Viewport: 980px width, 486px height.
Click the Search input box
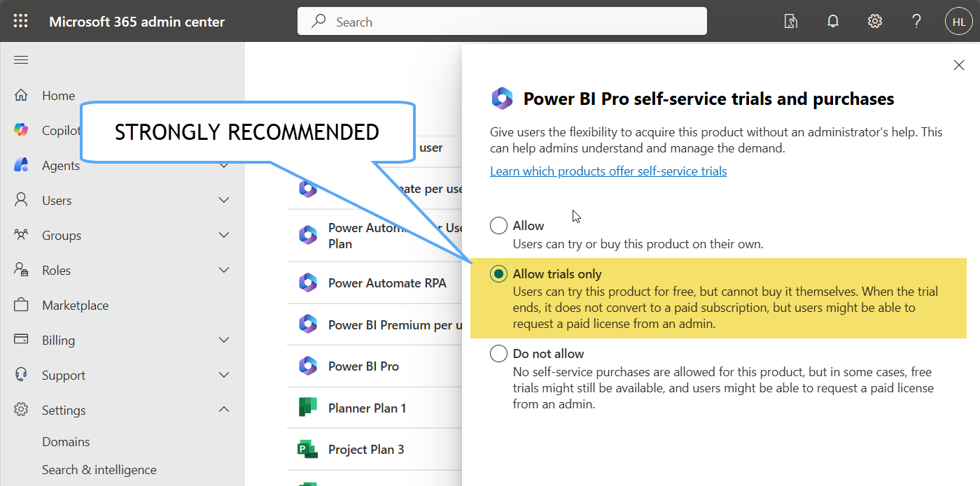coord(502,21)
